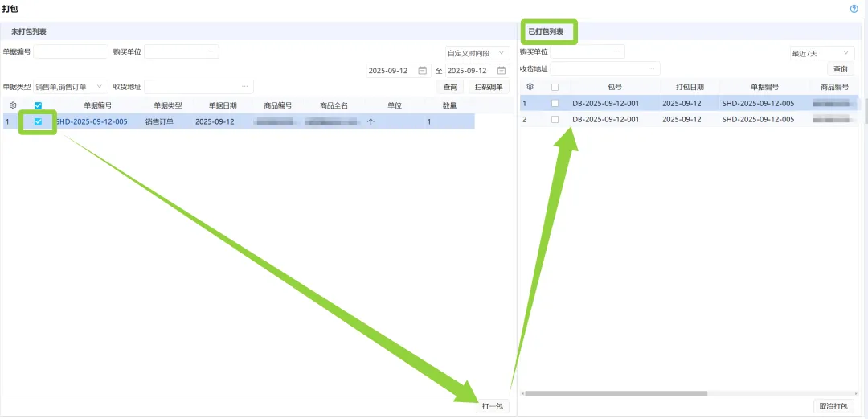Uncheck the SHD-2025-09-12-005 row in unpacked list
868x419 pixels.
point(38,122)
